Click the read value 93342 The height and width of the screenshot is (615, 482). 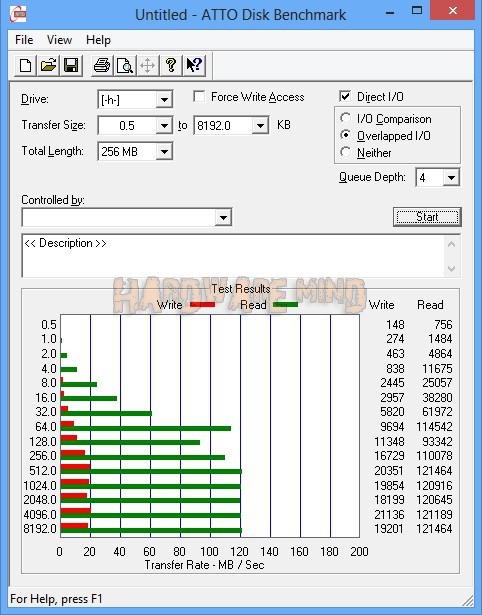(x=437, y=442)
